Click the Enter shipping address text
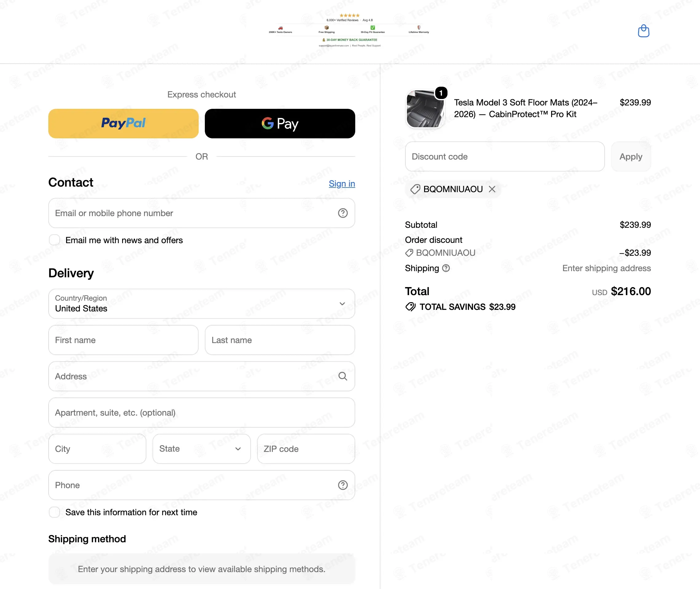Image resolution: width=700 pixels, height=589 pixels. coord(606,268)
